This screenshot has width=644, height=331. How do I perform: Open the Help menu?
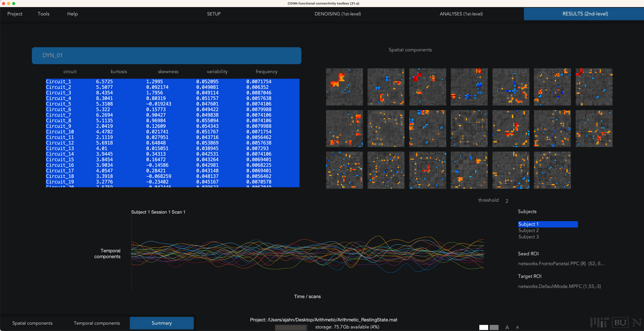72,14
